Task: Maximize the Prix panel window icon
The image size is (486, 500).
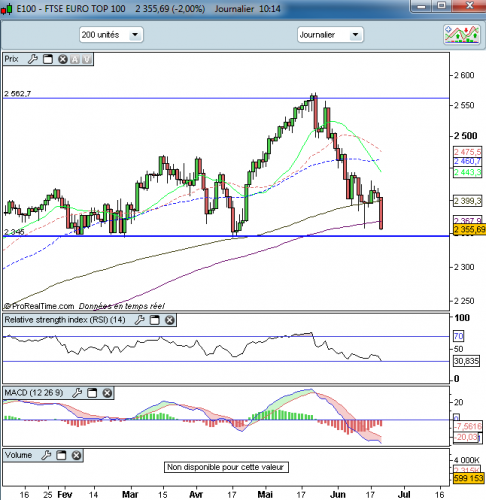Action: click(x=48, y=59)
